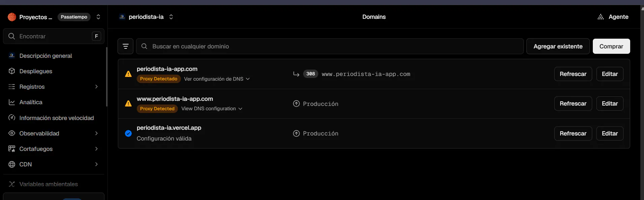Click the Proxy Detectado badge
The height and width of the screenshot is (200, 644).
[159, 79]
